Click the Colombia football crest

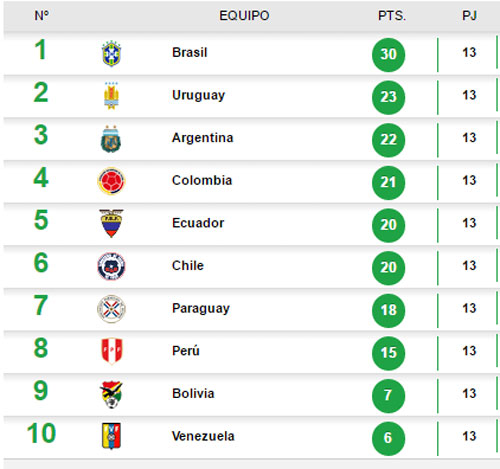[111, 181]
